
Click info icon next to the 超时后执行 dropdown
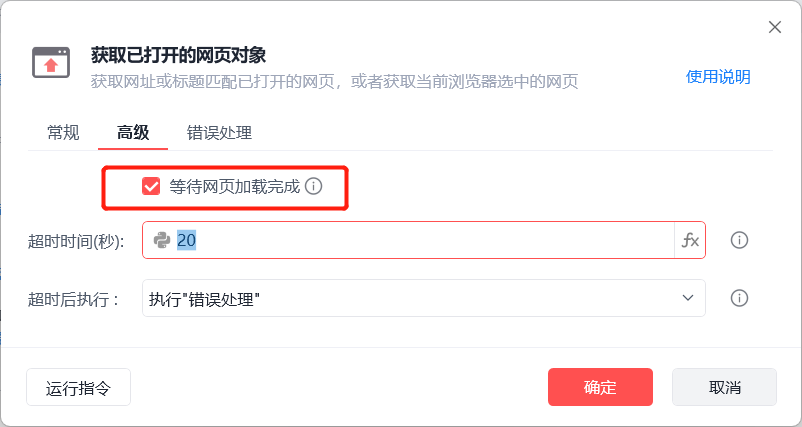(x=740, y=298)
